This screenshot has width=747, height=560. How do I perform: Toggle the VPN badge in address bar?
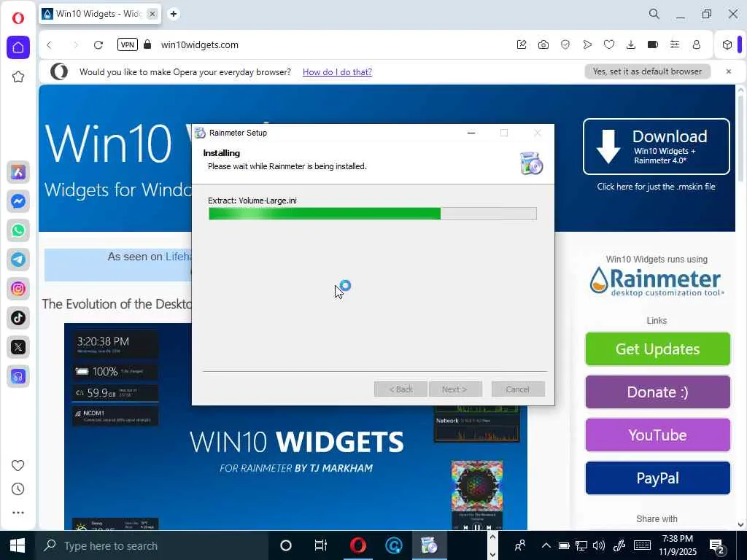point(127,44)
